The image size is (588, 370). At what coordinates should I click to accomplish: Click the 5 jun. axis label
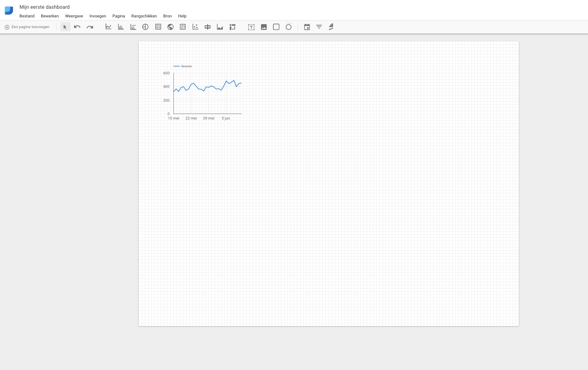click(x=226, y=118)
